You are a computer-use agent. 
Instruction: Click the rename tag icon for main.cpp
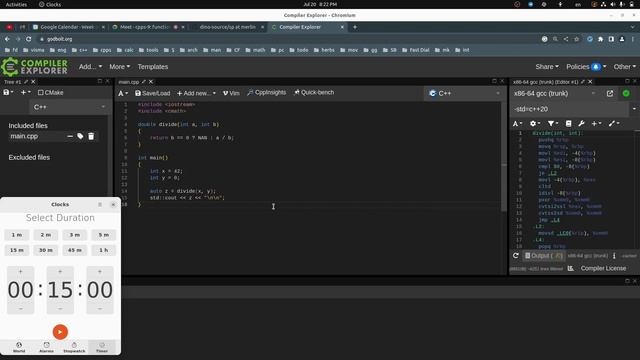[80, 136]
